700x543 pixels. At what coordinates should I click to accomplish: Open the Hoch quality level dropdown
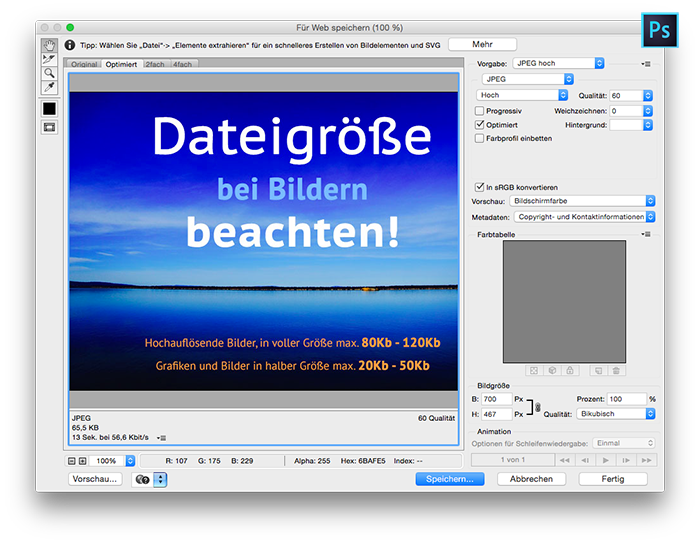click(522, 95)
